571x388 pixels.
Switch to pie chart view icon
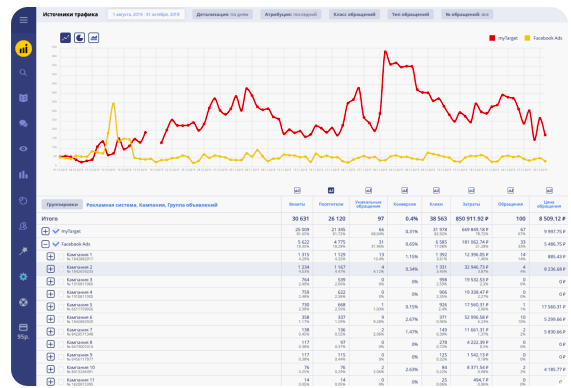(x=79, y=38)
